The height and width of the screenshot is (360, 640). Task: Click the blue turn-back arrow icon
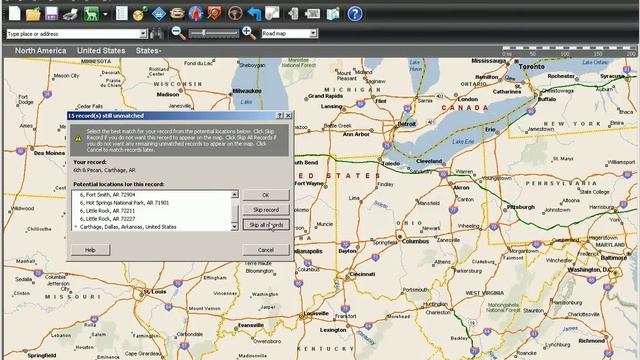pos(254,14)
